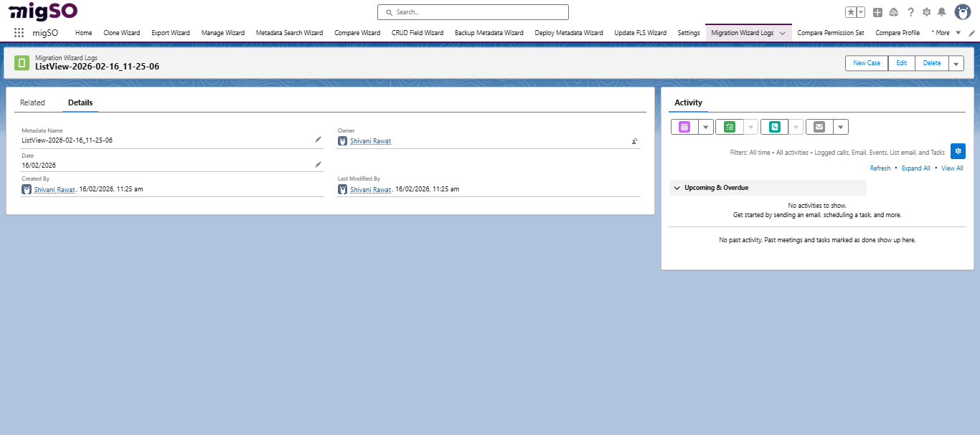Click inside the global Search field
The image size is (980, 435).
(x=472, y=11)
